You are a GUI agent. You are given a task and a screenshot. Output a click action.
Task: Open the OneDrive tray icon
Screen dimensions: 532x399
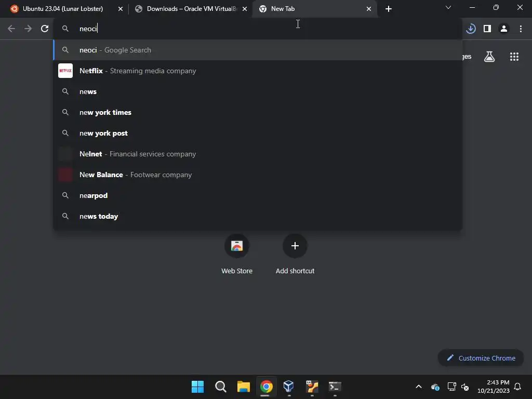tap(435, 387)
